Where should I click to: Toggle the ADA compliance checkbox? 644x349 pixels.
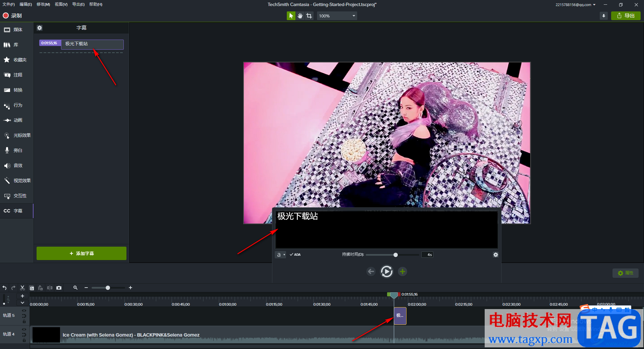click(295, 255)
